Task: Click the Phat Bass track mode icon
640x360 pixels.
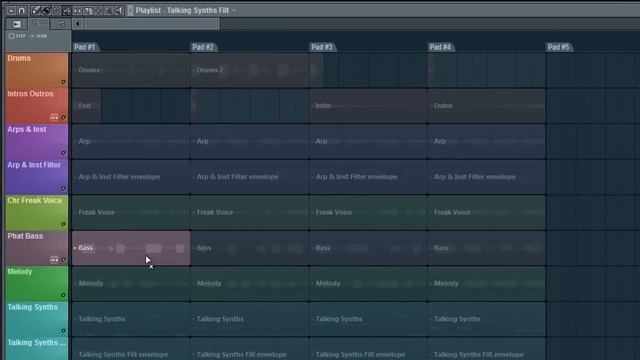Action: click(x=54, y=260)
